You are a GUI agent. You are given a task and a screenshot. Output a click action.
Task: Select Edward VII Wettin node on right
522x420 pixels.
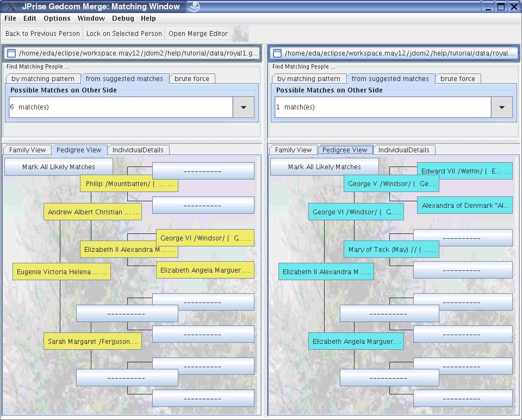(465, 171)
